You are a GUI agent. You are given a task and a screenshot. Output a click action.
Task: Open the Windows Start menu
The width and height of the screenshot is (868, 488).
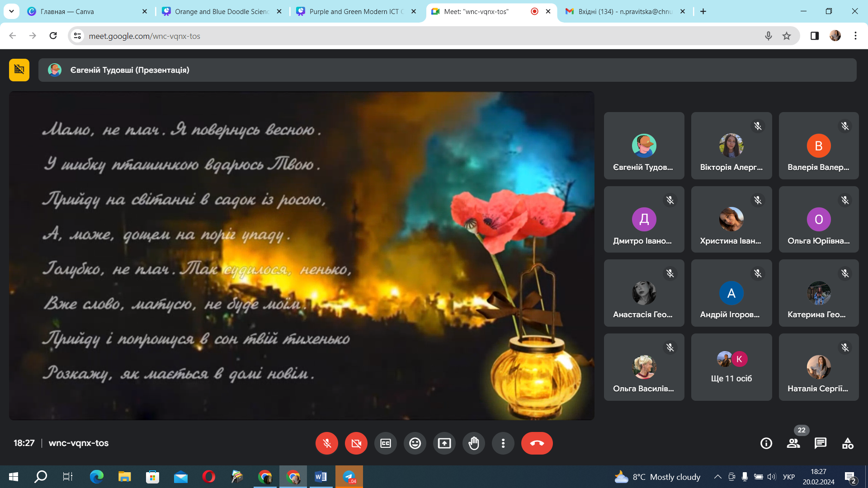coord(14,477)
